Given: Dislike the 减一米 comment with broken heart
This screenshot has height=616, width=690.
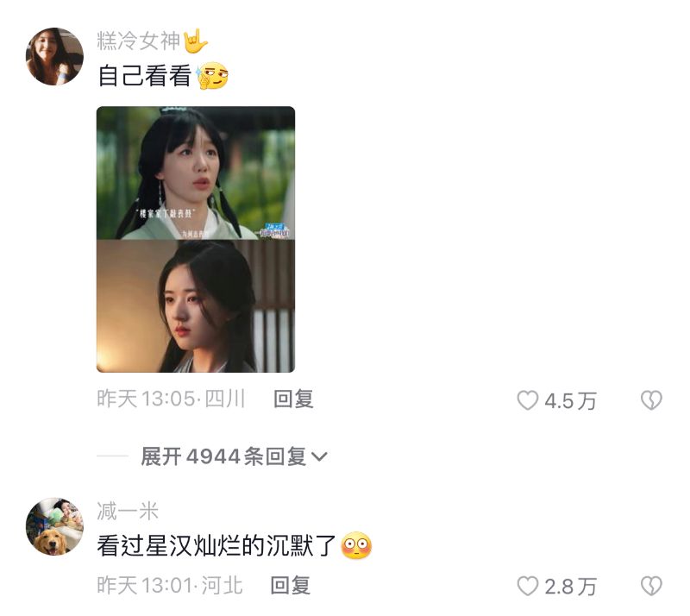Looking at the screenshot, I should click(x=651, y=586).
